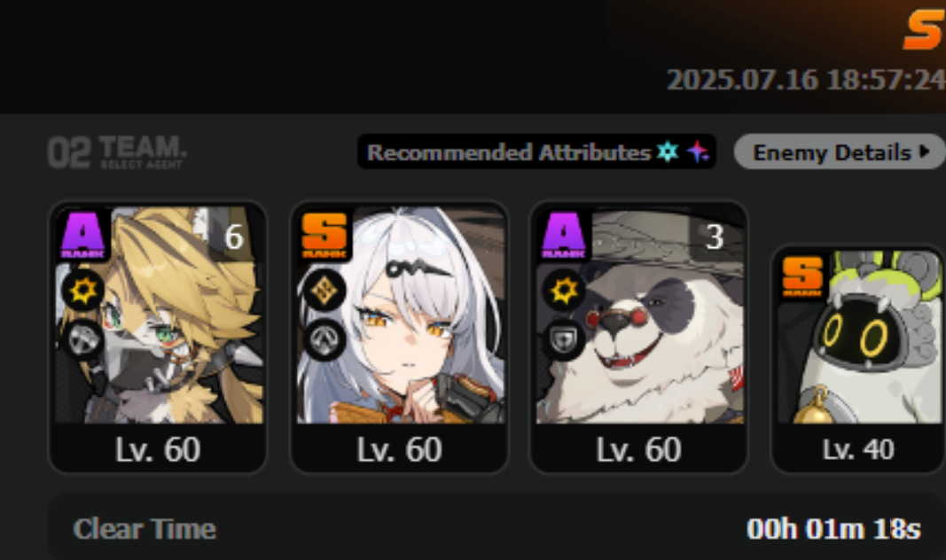The height and width of the screenshot is (560, 946).
Task: Select the Lv. 40 Bangboo card
Action: pyautogui.click(x=858, y=359)
